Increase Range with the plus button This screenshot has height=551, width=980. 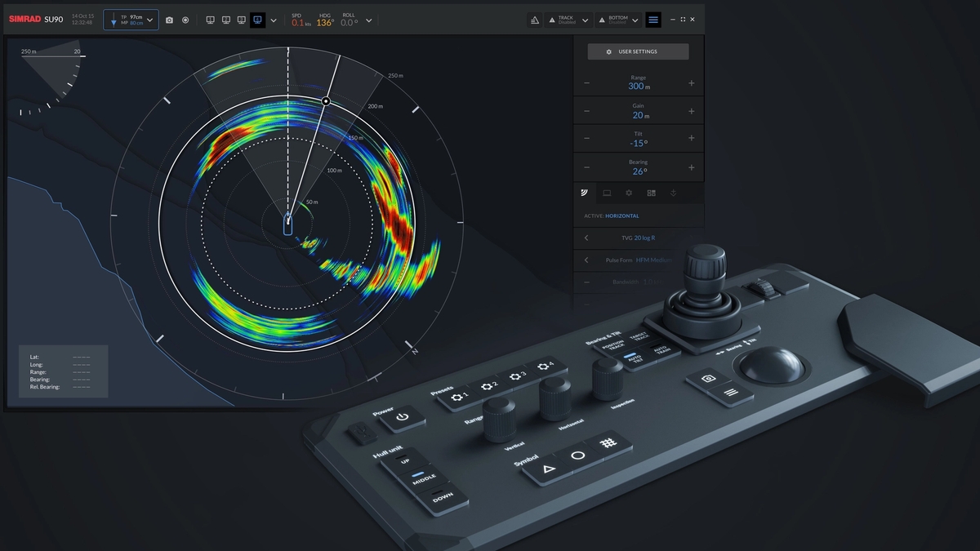coord(691,83)
